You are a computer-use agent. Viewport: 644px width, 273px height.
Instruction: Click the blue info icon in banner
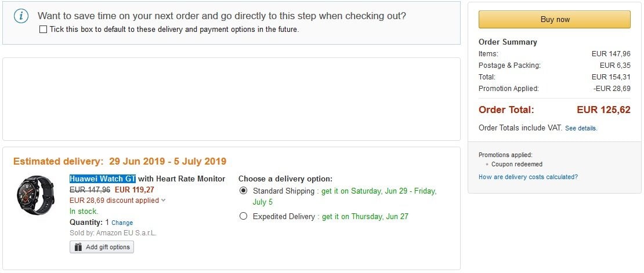[20, 16]
